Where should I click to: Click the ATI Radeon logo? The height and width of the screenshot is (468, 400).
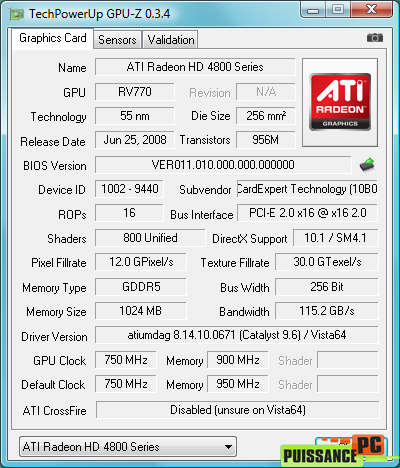340,102
